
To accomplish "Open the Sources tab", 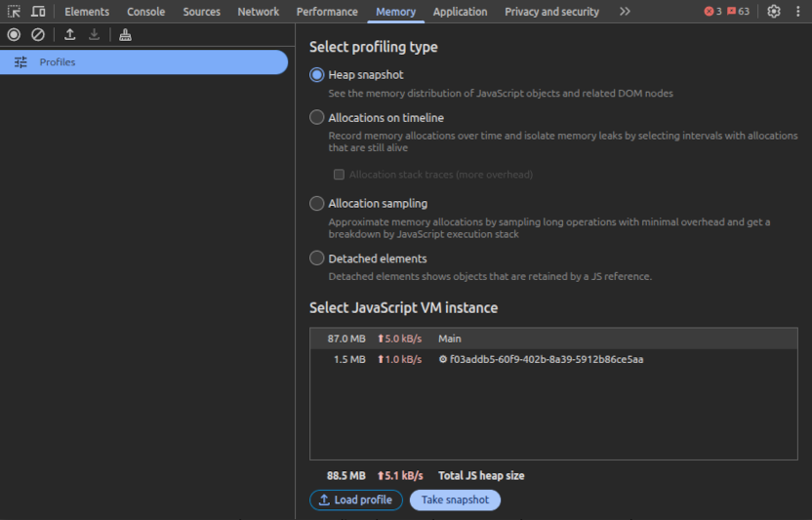I will pyautogui.click(x=201, y=12).
